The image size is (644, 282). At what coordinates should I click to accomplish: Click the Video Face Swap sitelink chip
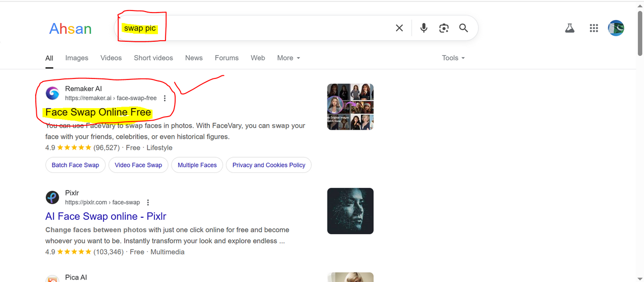[x=138, y=165]
